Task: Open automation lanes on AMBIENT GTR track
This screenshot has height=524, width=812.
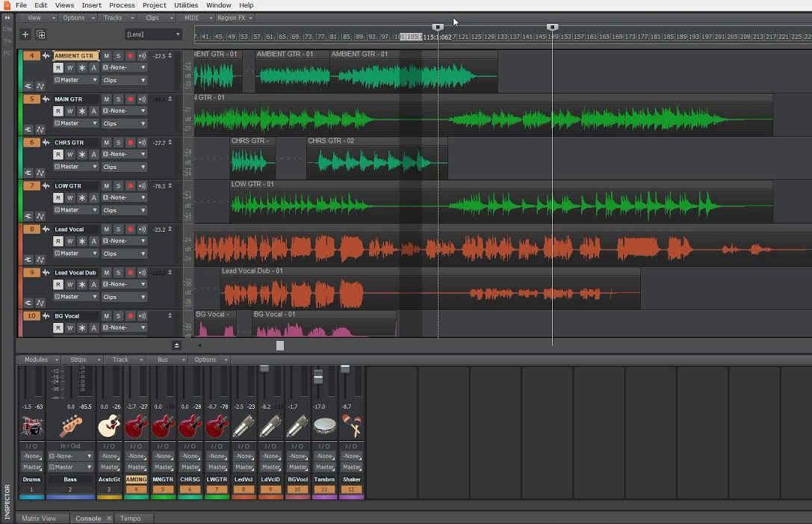Action: tap(40, 86)
